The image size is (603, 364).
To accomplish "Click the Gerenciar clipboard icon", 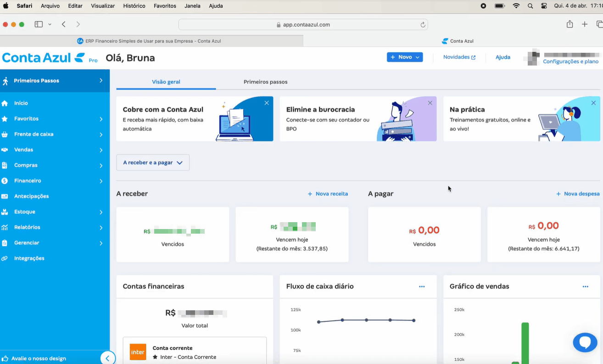I will (5, 243).
